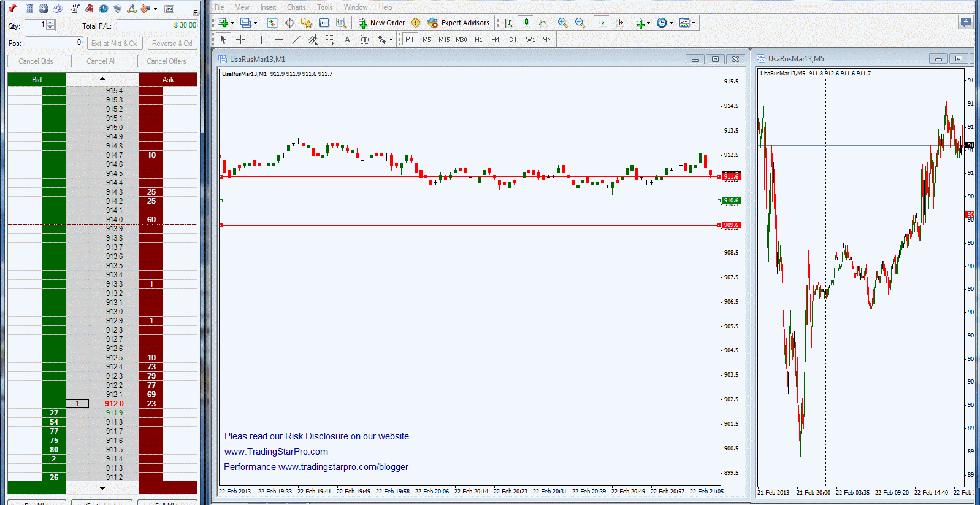Zoom out on the chart
The height and width of the screenshot is (505, 980).
pos(580,23)
